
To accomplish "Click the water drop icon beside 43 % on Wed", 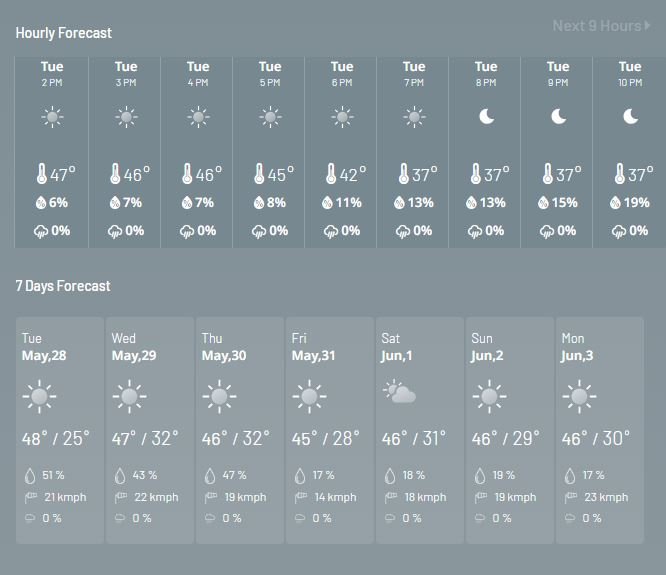I will [x=120, y=476].
